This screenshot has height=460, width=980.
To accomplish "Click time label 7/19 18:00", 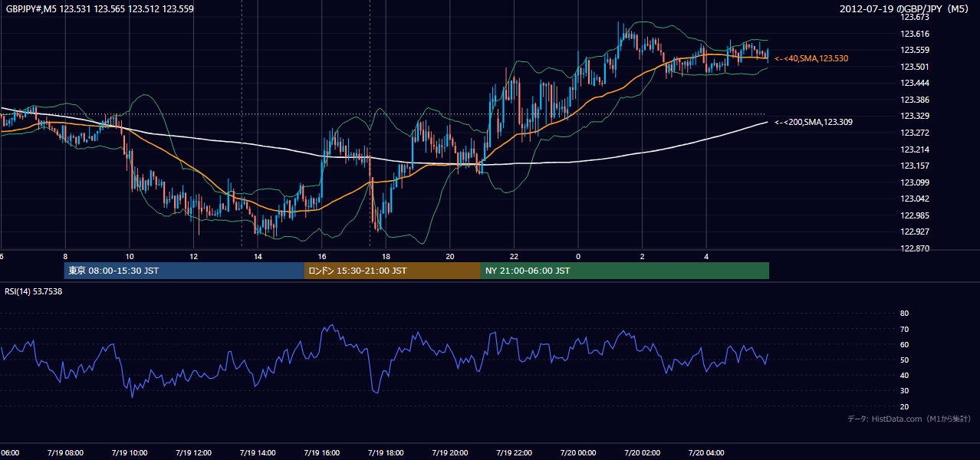I will pos(385,453).
